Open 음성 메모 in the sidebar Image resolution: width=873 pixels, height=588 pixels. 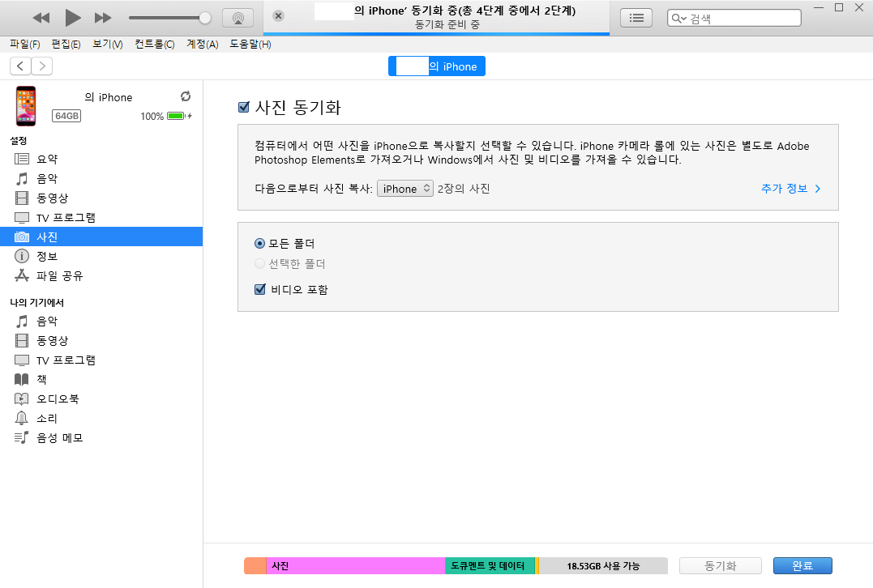pos(101,438)
